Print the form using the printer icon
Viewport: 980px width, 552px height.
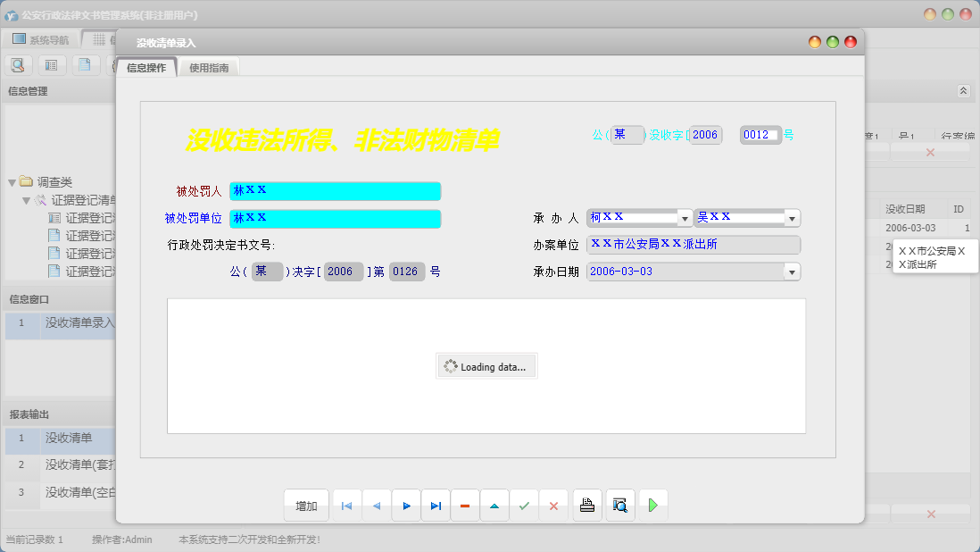586,506
